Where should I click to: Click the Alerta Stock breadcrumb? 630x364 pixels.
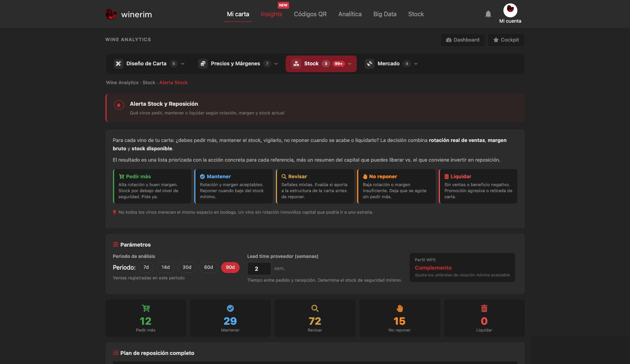(173, 83)
